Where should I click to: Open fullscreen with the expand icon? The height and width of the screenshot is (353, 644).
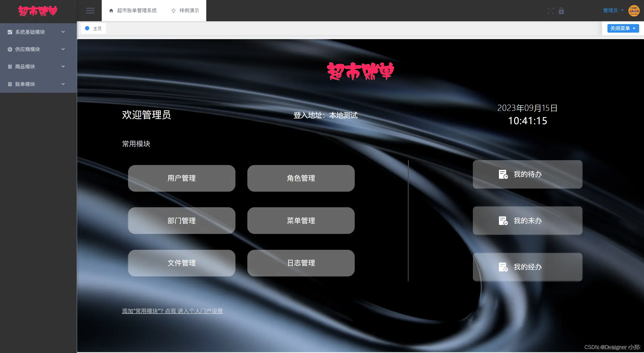[551, 11]
